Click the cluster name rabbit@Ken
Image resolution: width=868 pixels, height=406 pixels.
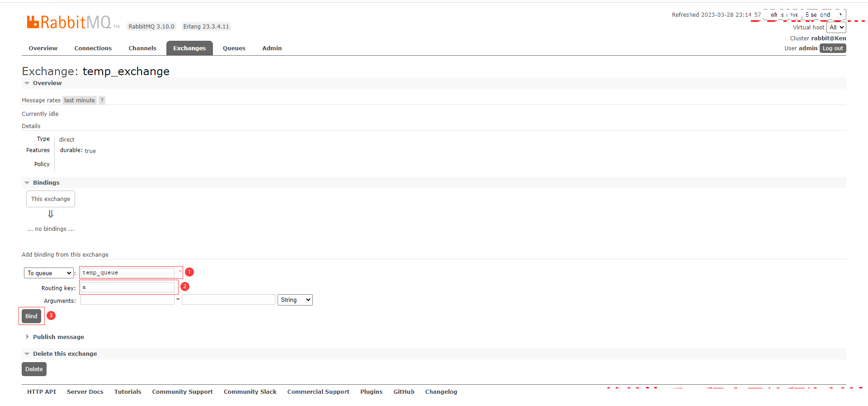(x=828, y=38)
